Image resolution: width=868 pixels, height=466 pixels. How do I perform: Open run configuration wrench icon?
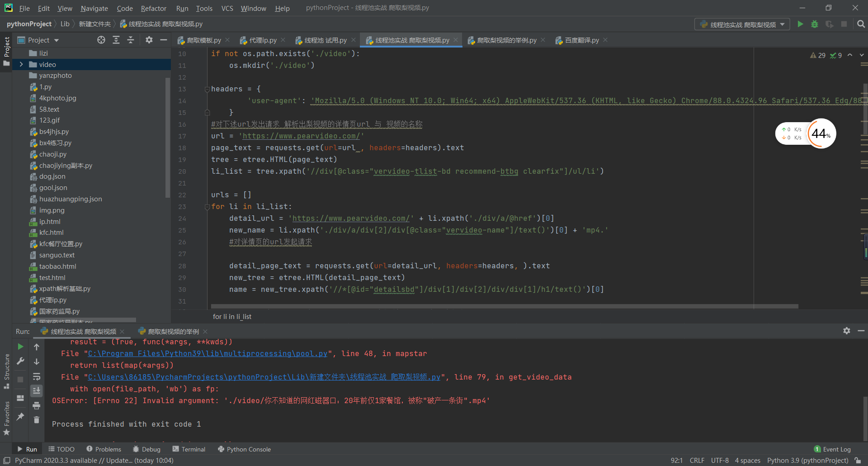click(20, 361)
